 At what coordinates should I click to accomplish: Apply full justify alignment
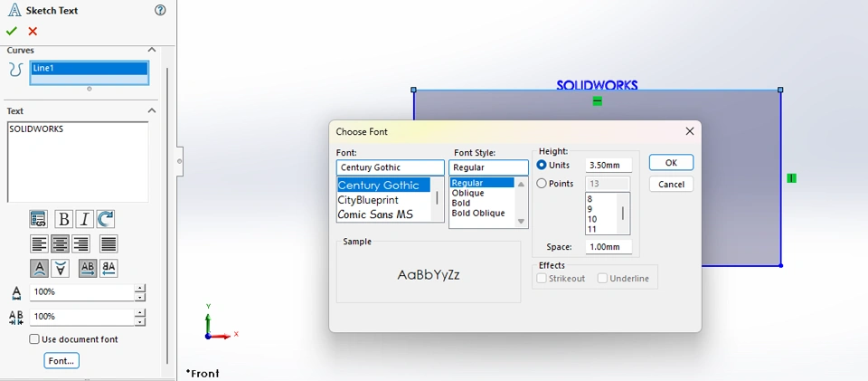coord(108,243)
